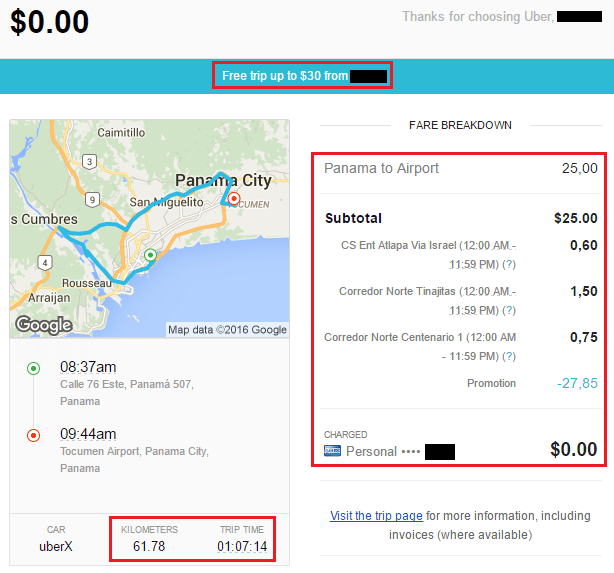Screen dimensions: 614x573
Task: Click the Tinajitas toll amount 1,50
Action: pos(583,291)
